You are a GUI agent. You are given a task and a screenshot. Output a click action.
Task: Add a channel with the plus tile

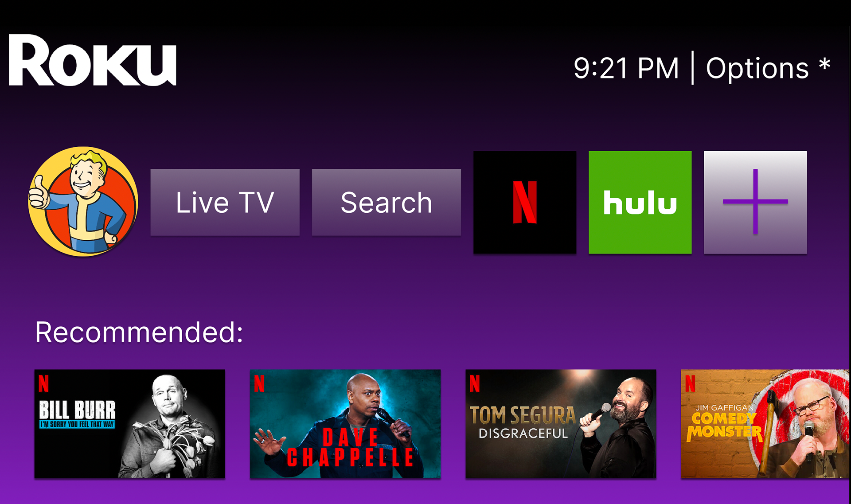click(755, 202)
